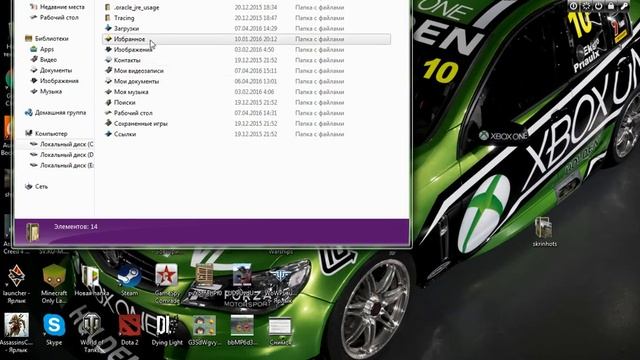Select the G3SdWgvy... image file icon
The height and width of the screenshot is (360, 640).
[x=204, y=325]
